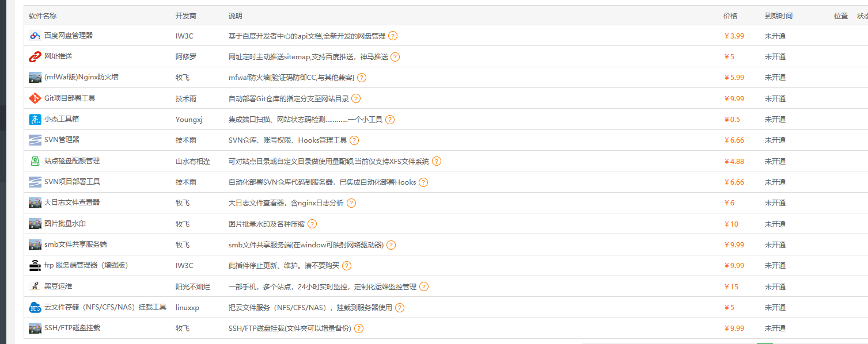868x344 pixels.
Task: Click the frp 服务端管理器 icon
Action: (x=35, y=265)
